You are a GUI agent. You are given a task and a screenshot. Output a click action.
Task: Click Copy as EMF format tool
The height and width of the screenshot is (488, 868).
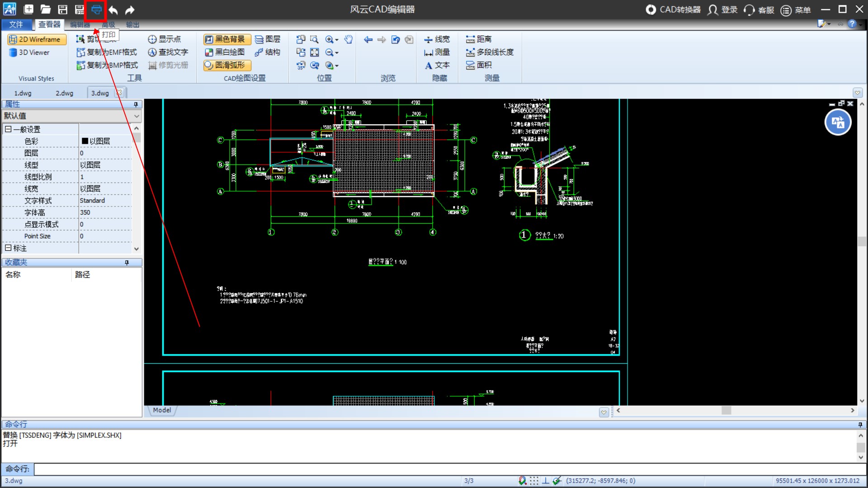[107, 52]
